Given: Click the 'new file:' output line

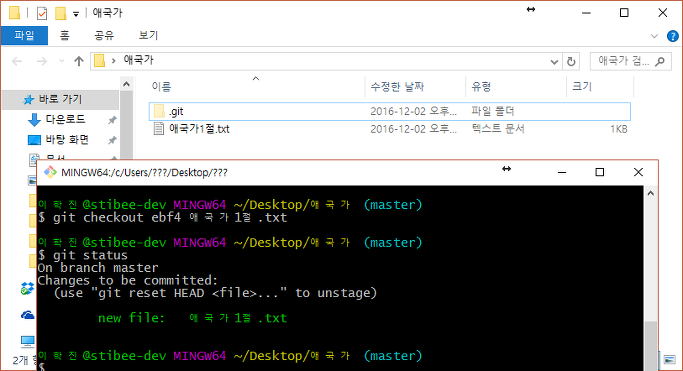Looking at the screenshot, I should tap(193, 318).
